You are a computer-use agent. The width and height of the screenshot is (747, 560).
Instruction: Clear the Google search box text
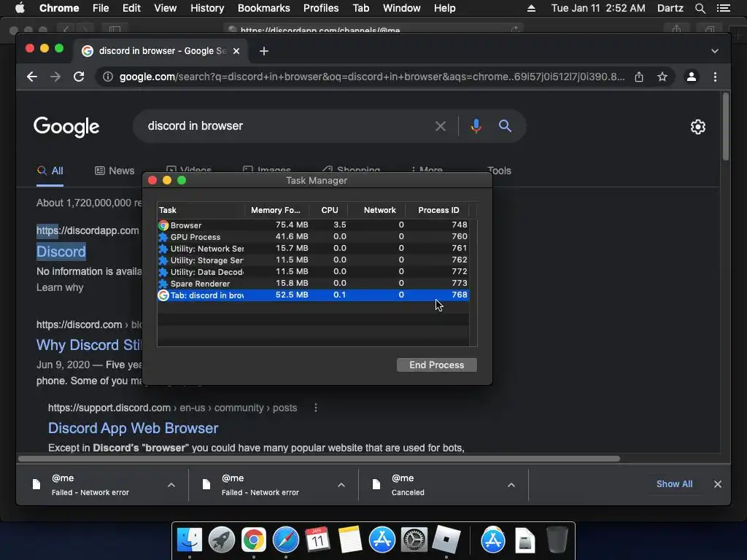pos(440,126)
